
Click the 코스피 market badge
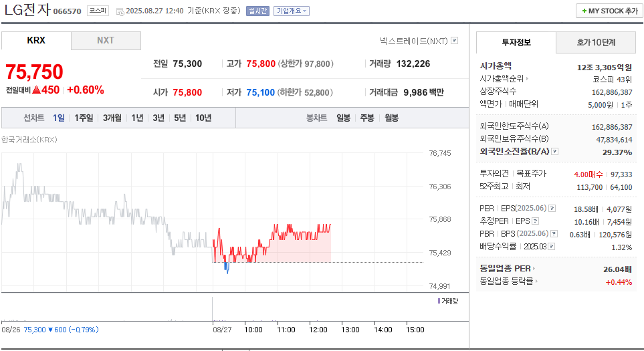[98, 11]
